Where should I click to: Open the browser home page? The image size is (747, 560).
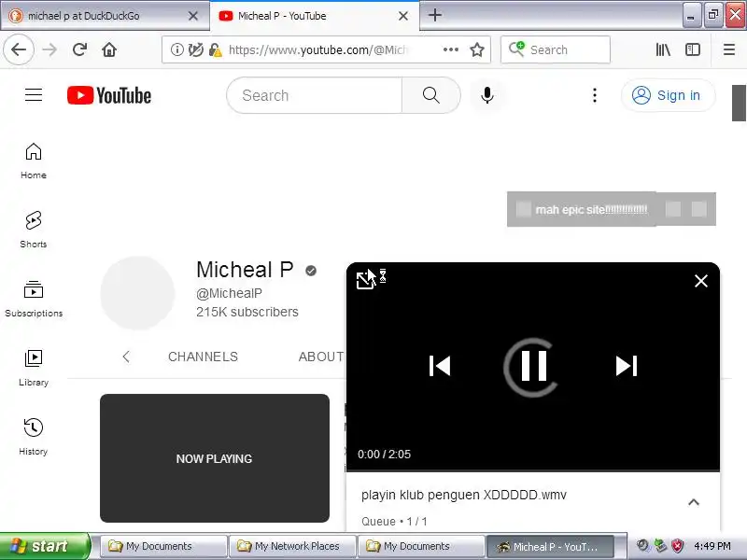[x=109, y=49]
